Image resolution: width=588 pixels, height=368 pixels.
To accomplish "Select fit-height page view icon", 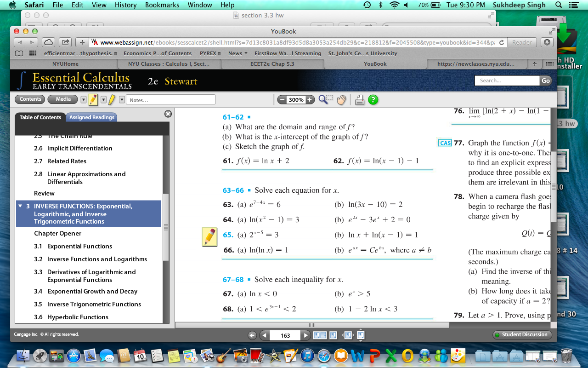I will 361,335.
